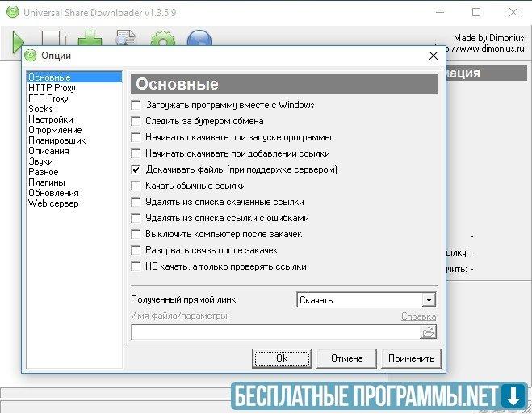Check Начинать скачивать при запуске программы
The image size is (532, 414).
pos(136,137)
